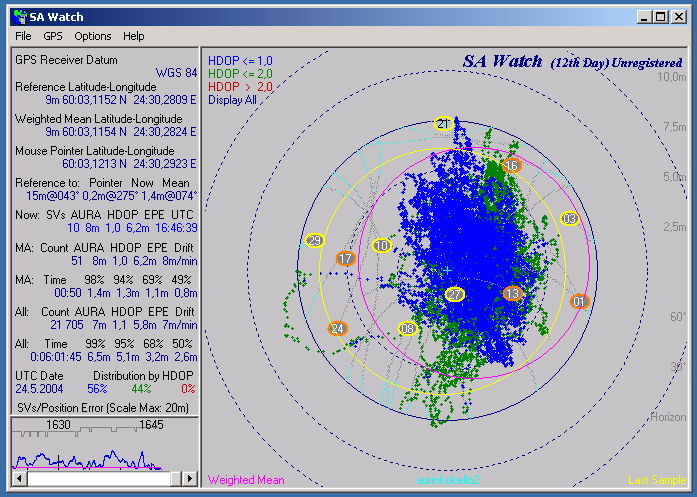Image resolution: width=697 pixels, height=497 pixels.
Task: Click the 0% red HDOP distribution value
Action: pyautogui.click(x=188, y=389)
